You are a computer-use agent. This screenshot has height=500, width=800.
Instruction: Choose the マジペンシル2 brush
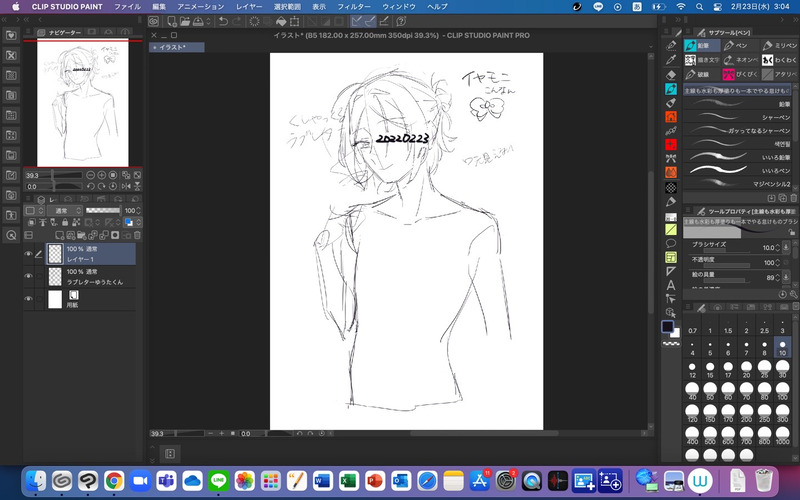pos(737,184)
